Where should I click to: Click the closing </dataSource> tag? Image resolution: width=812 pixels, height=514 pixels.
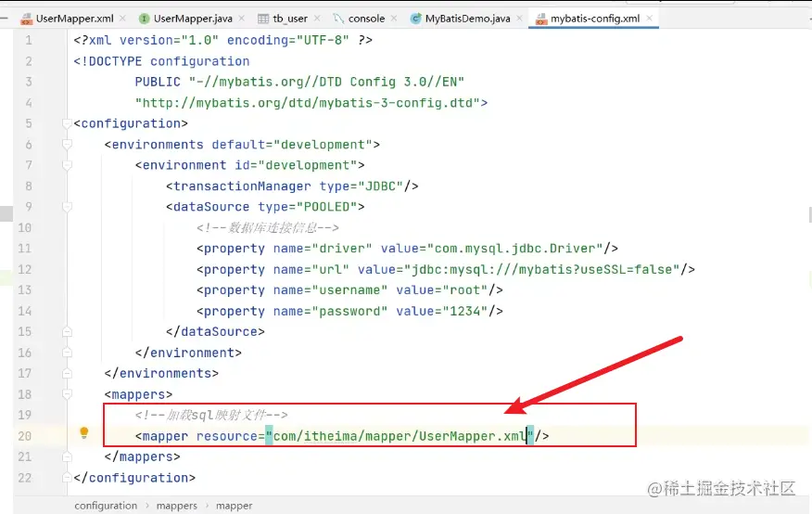click(215, 331)
